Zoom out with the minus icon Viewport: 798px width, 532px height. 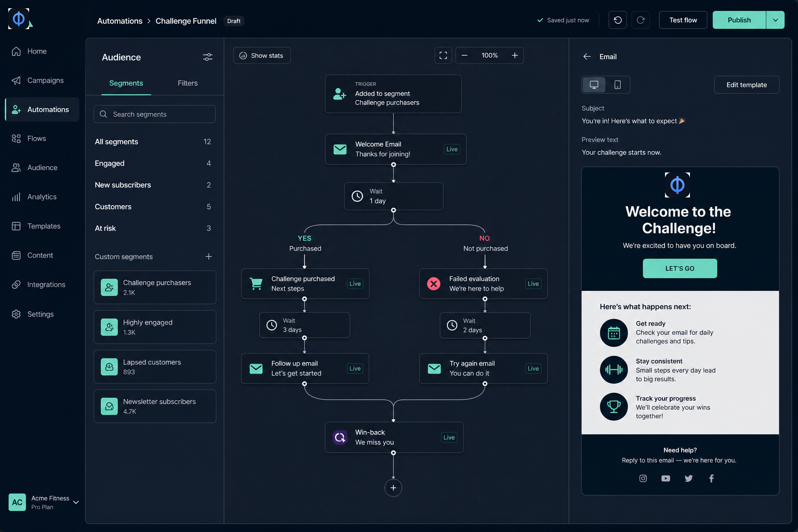(464, 56)
